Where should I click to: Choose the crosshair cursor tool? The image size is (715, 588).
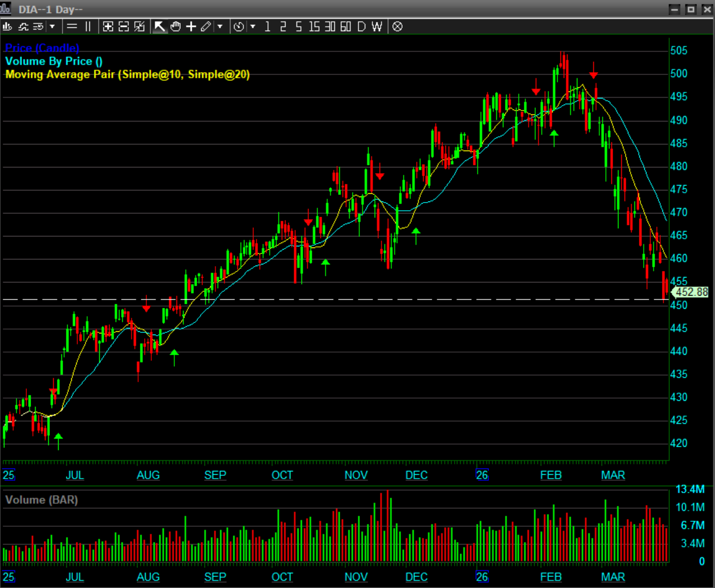pyautogui.click(x=191, y=26)
